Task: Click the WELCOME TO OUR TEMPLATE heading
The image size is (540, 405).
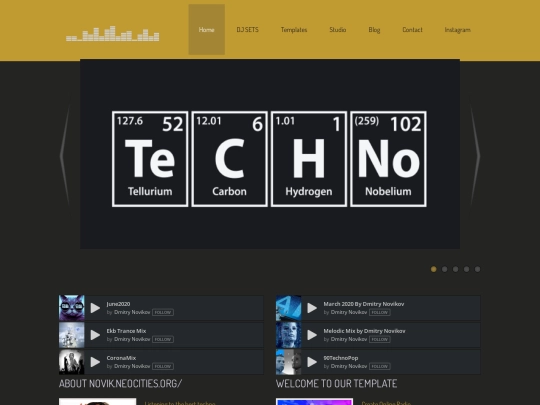Action: [336, 384]
